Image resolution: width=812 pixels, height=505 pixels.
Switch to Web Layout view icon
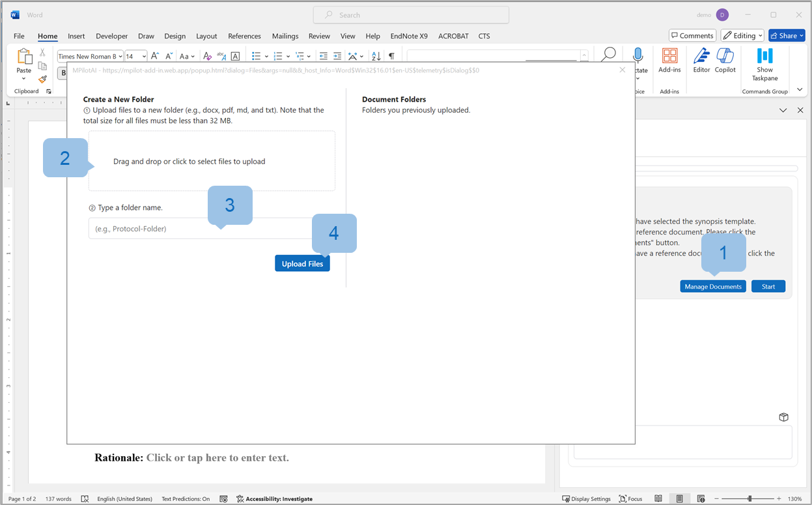point(701,498)
